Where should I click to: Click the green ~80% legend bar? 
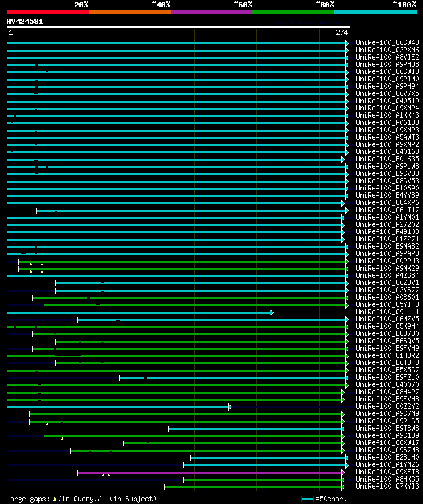293,12
